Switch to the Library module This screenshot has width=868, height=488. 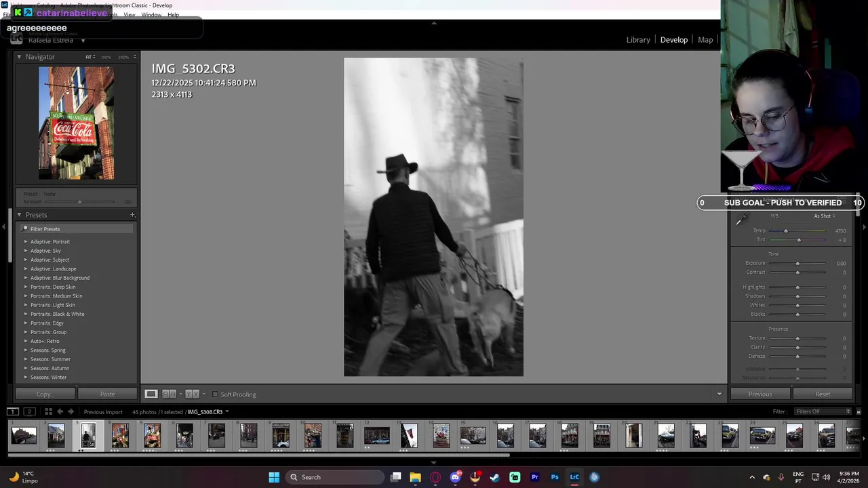638,40
